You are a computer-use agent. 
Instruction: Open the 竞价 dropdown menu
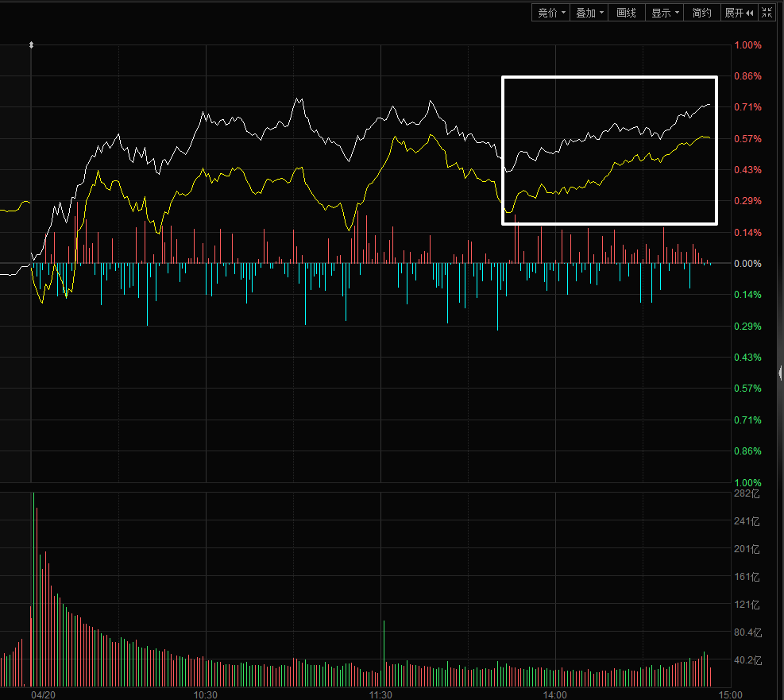tap(551, 13)
